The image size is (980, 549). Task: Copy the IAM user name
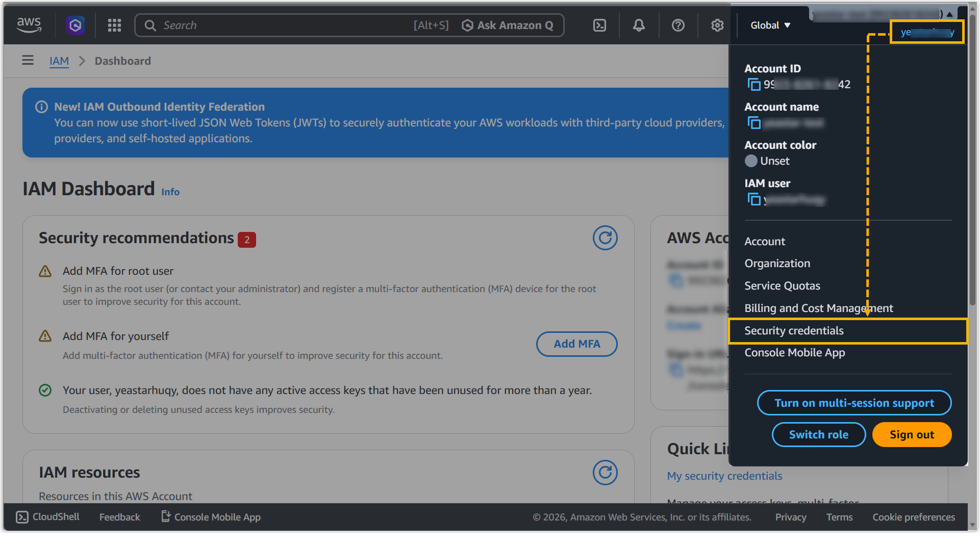(753, 199)
